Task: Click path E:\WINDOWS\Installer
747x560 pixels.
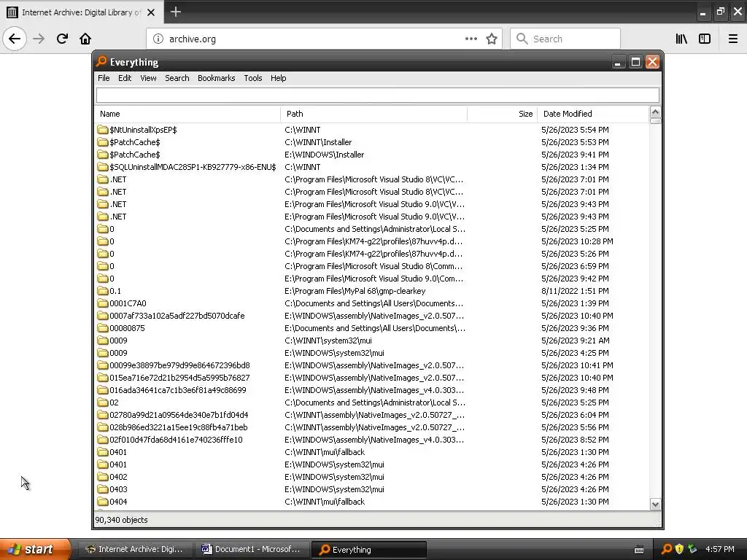Action: pos(325,155)
